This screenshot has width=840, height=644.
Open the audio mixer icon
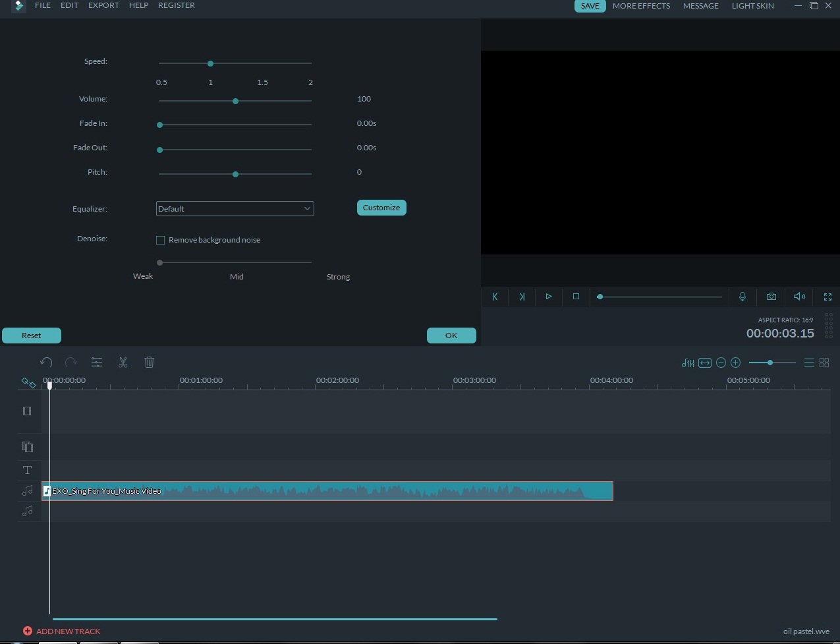pos(688,363)
